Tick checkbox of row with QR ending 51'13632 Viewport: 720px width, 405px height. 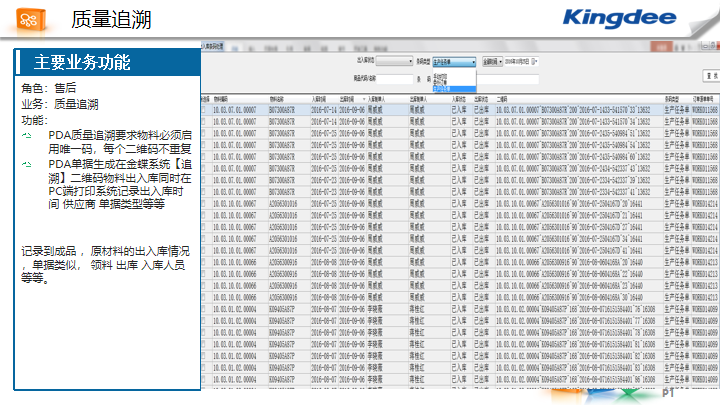click(x=203, y=133)
